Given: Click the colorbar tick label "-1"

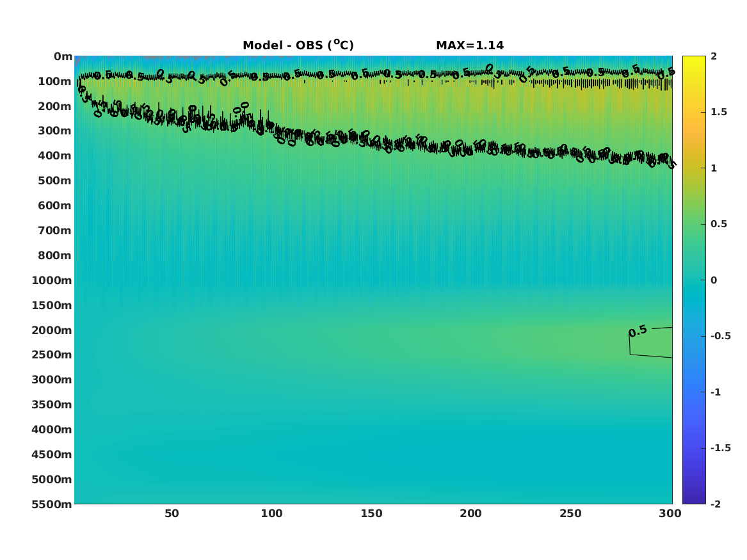Looking at the screenshot, I should point(716,392).
